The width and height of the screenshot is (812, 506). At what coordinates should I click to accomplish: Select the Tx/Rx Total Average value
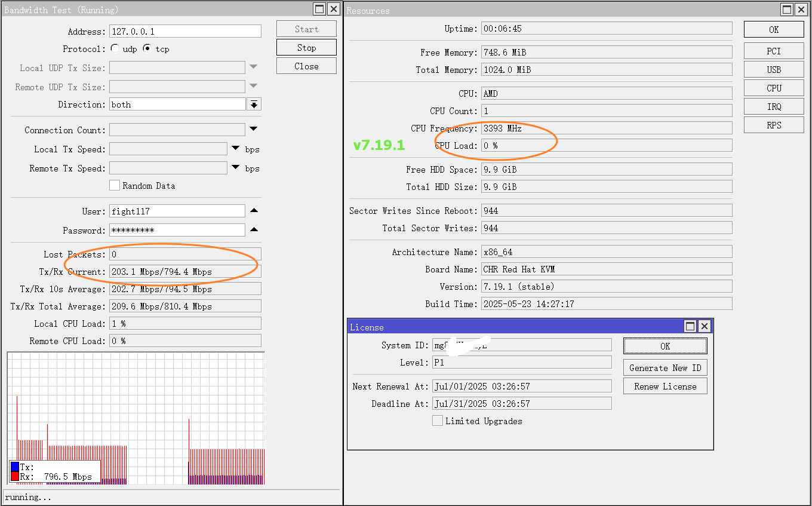(185, 306)
